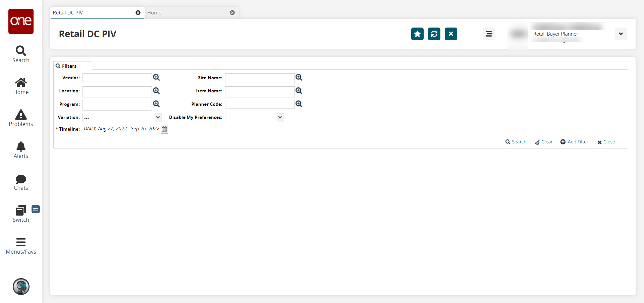Click the Timeline date range text
Image resolution: width=644 pixels, height=303 pixels.
(121, 129)
